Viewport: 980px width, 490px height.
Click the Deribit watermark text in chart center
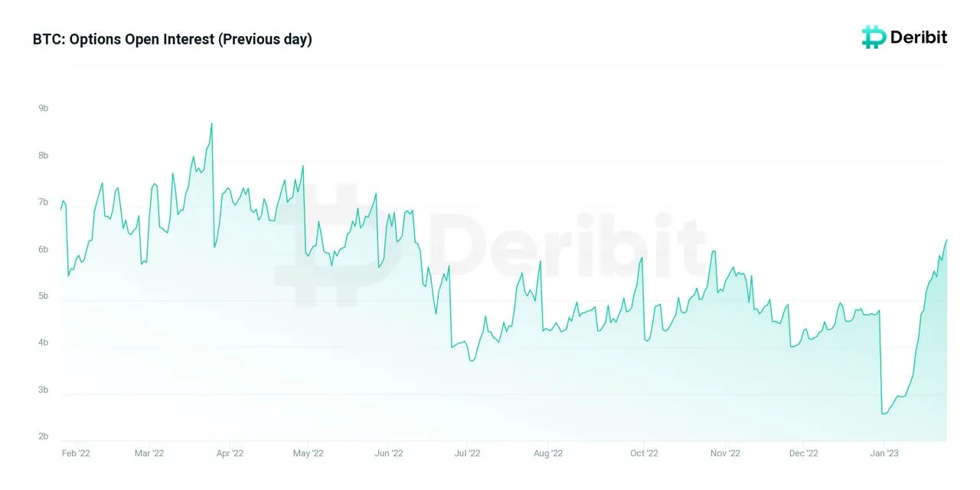[x=567, y=245]
